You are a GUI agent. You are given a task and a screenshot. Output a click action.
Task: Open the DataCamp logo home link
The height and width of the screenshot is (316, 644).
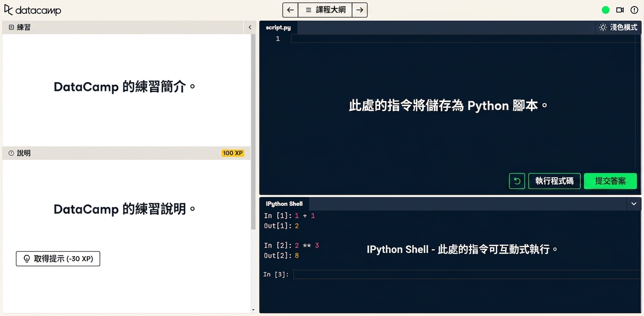32,10
